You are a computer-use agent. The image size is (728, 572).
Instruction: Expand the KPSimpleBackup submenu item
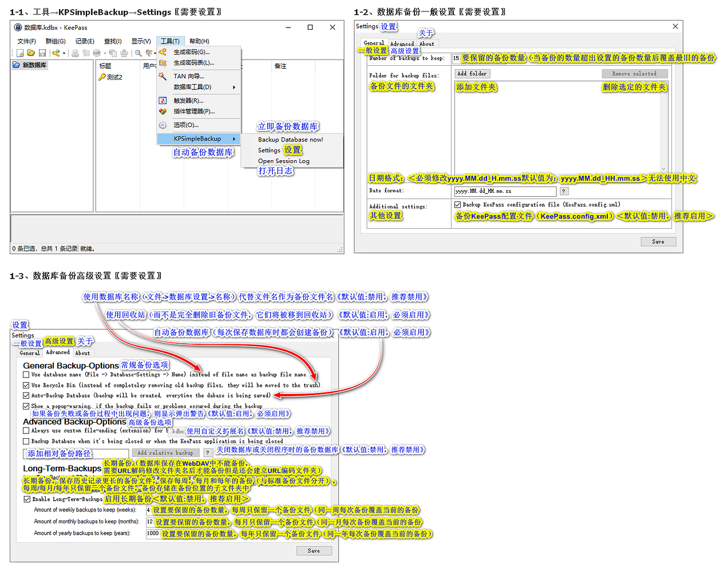click(199, 139)
